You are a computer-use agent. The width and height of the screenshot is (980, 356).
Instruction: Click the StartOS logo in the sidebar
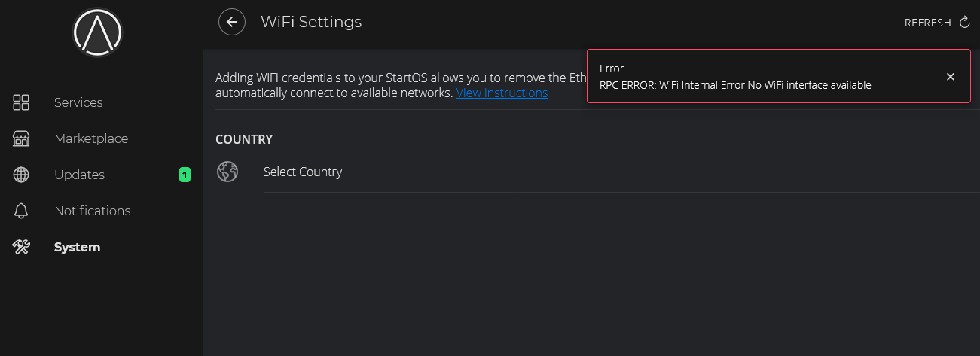97,32
